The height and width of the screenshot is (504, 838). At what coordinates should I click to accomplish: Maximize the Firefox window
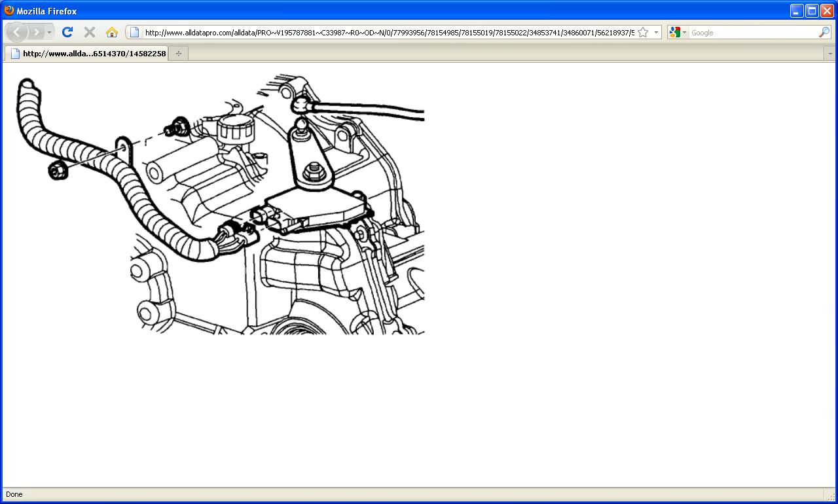click(812, 10)
